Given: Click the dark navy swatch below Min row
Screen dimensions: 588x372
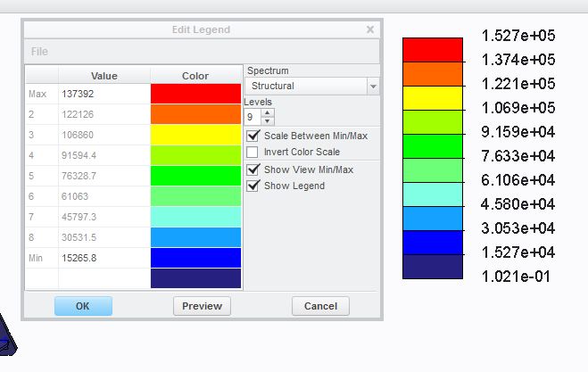Looking at the screenshot, I should (195, 278).
